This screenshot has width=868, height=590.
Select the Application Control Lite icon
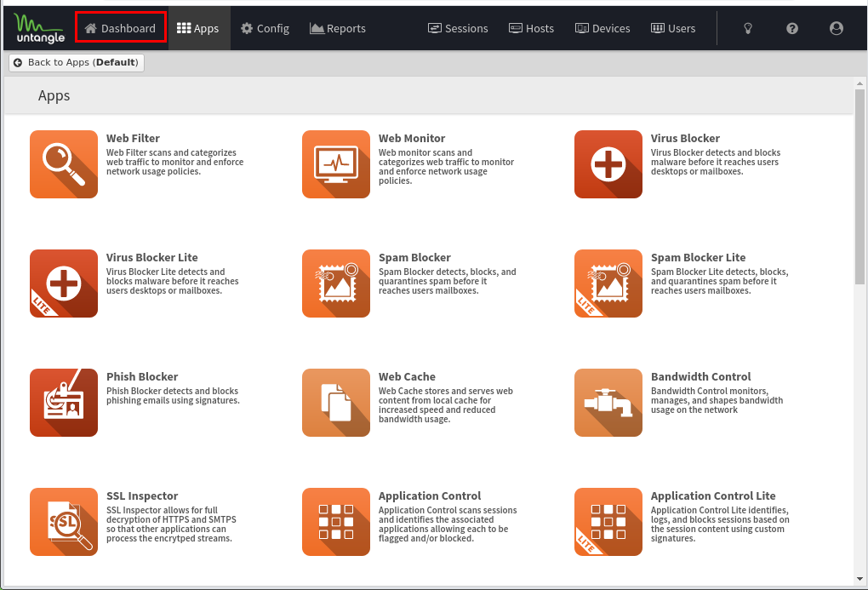point(608,521)
